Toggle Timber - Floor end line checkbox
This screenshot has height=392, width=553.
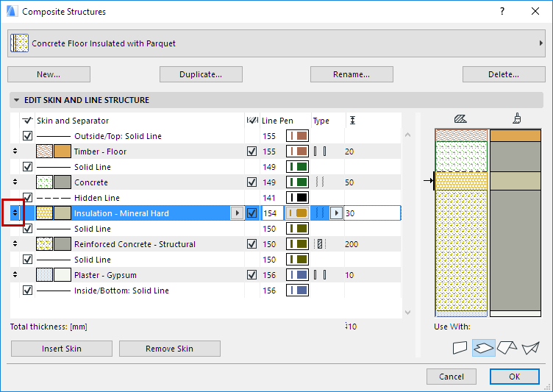(x=251, y=152)
